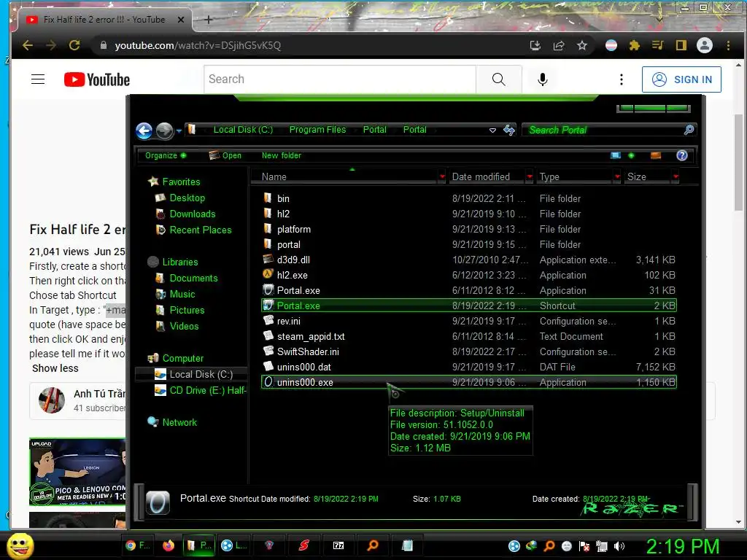The image size is (747, 560).
Task: Open the 7z taskbar button
Action: click(x=338, y=545)
